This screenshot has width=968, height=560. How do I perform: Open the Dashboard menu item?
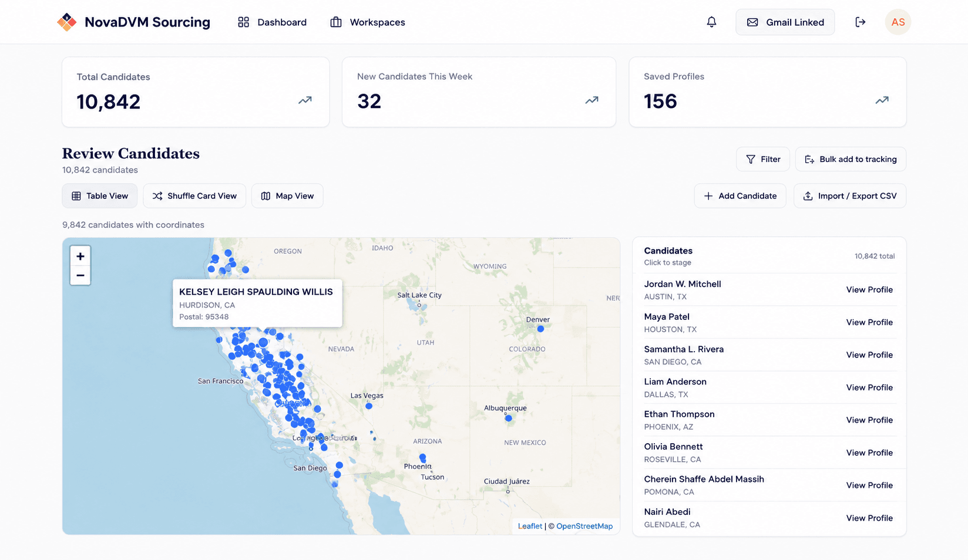point(272,22)
